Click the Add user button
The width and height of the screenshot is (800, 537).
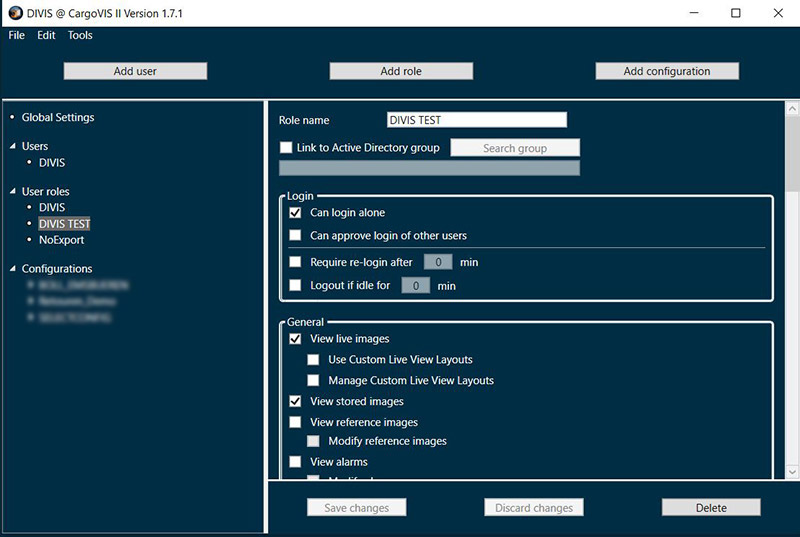[x=135, y=71]
